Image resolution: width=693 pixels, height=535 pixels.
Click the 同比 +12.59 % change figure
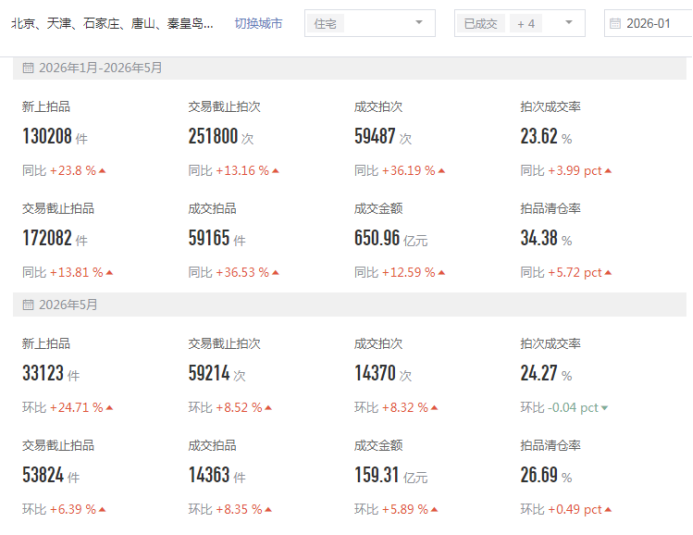coord(400,273)
